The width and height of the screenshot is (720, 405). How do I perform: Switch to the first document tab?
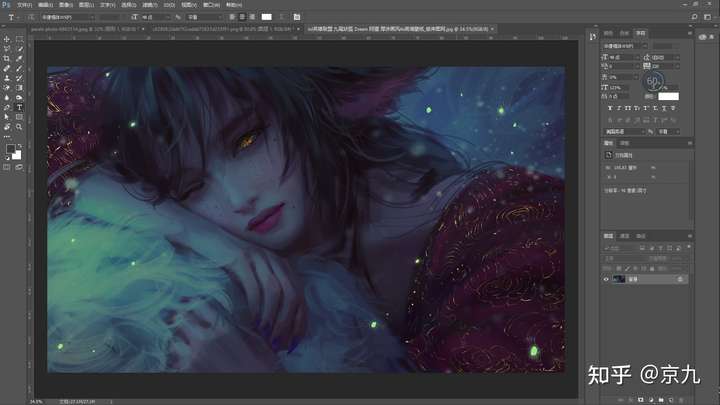click(87, 29)
